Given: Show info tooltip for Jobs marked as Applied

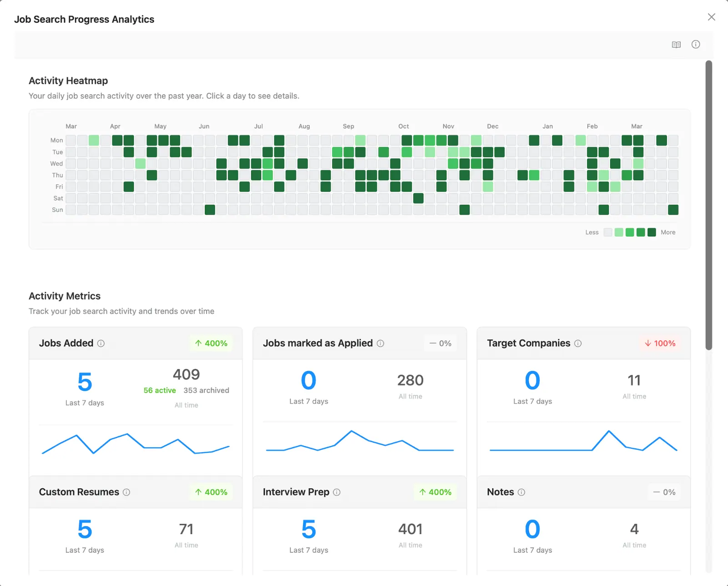Looking at the screenshot, I should pyautogui.click(x=380, y=344).
